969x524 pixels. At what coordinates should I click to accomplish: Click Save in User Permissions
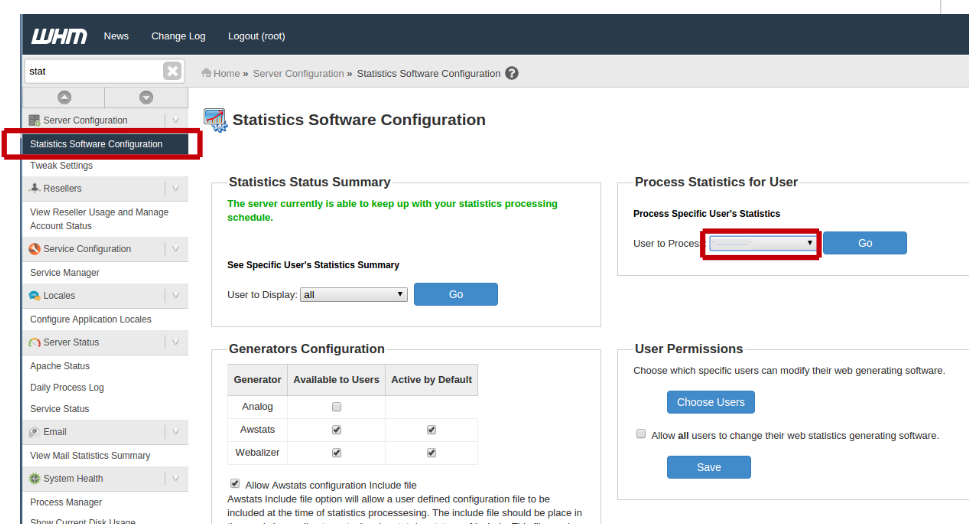(x=708, y=467)
